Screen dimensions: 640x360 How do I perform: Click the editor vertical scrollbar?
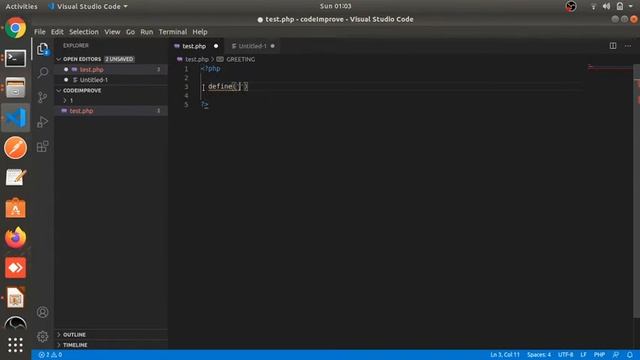[x=636, y=191]
